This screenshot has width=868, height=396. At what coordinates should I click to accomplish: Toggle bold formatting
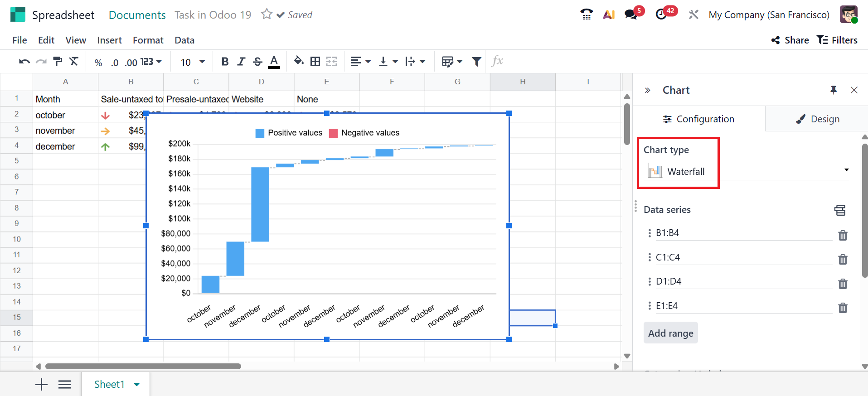pos(224,62)
